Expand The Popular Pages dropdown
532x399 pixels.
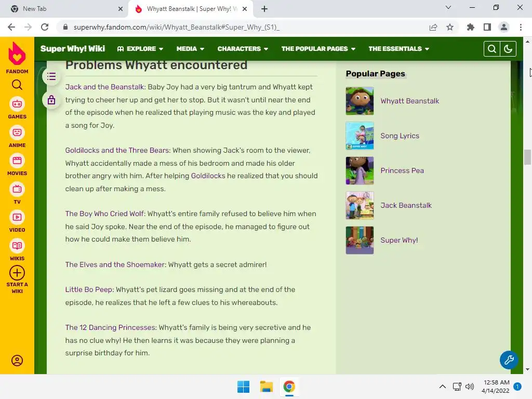pyautogui.click(x=318, y=49)
